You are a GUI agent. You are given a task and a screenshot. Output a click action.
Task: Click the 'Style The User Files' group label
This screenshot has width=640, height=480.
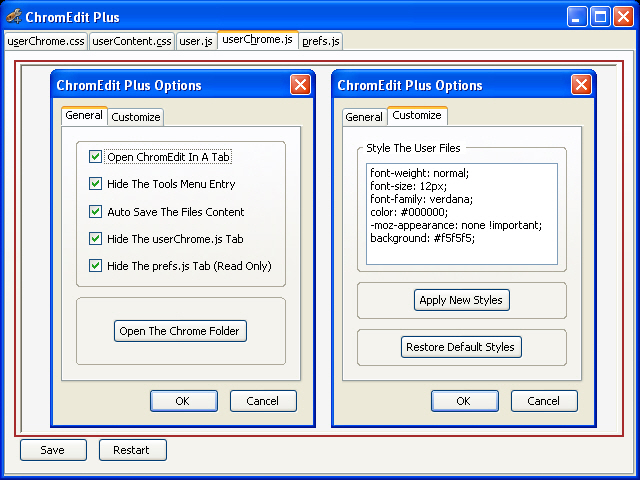click(x=413, y=148)
